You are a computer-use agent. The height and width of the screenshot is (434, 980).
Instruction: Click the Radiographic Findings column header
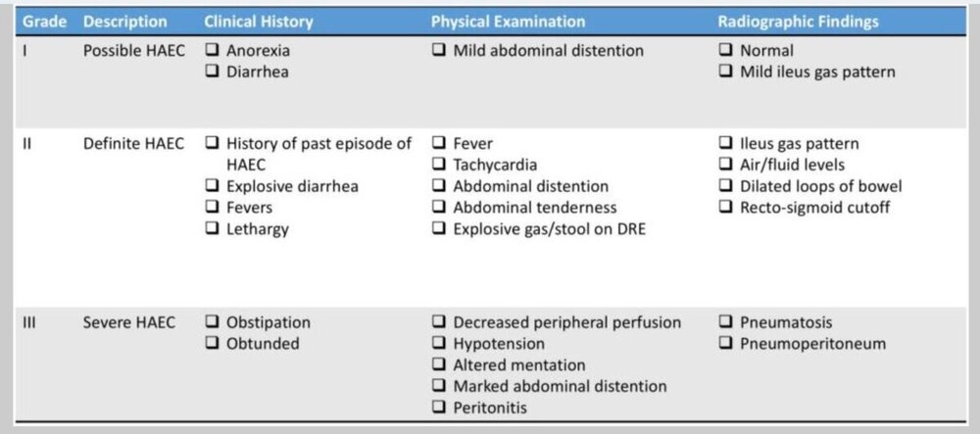[x=798, y=22]
